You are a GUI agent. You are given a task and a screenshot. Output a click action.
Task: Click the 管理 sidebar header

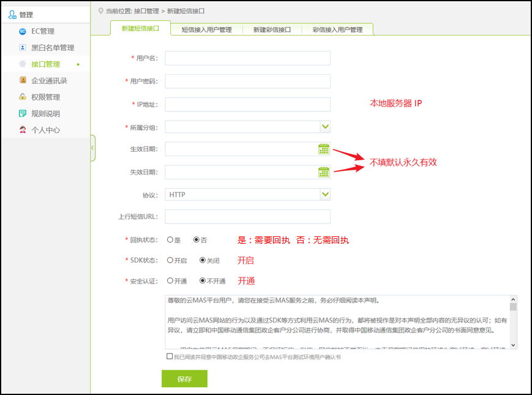tap(46, 15)
